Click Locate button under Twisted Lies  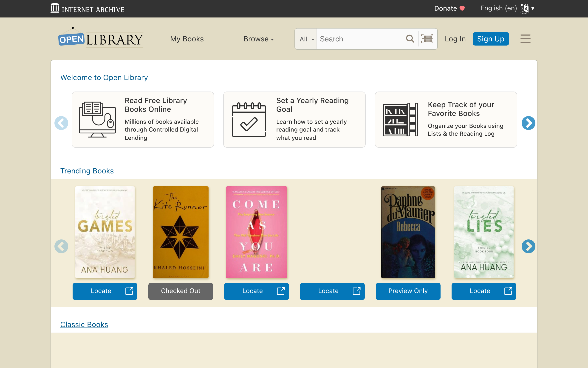(484, 291)
